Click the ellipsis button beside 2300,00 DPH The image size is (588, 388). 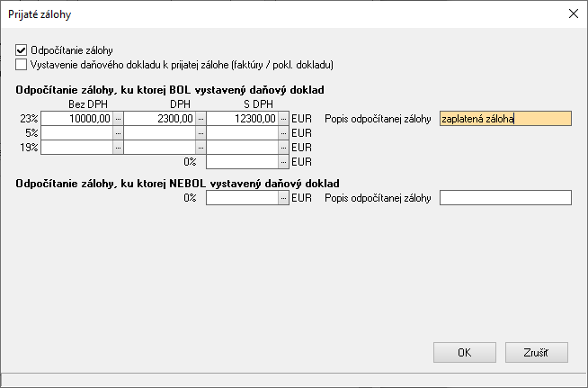pyautogui.click(x=200, y=118)
